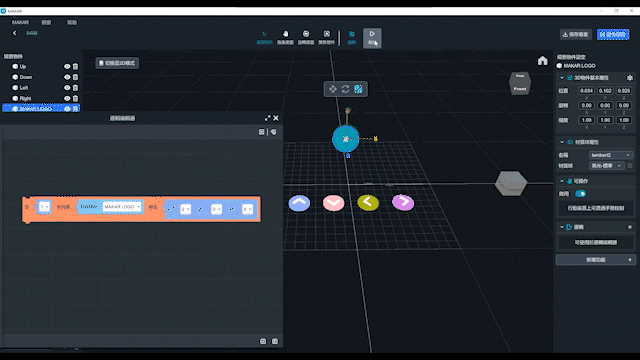
Task: Open the second menu in menu bar
Action: click(x=46, y=22)
